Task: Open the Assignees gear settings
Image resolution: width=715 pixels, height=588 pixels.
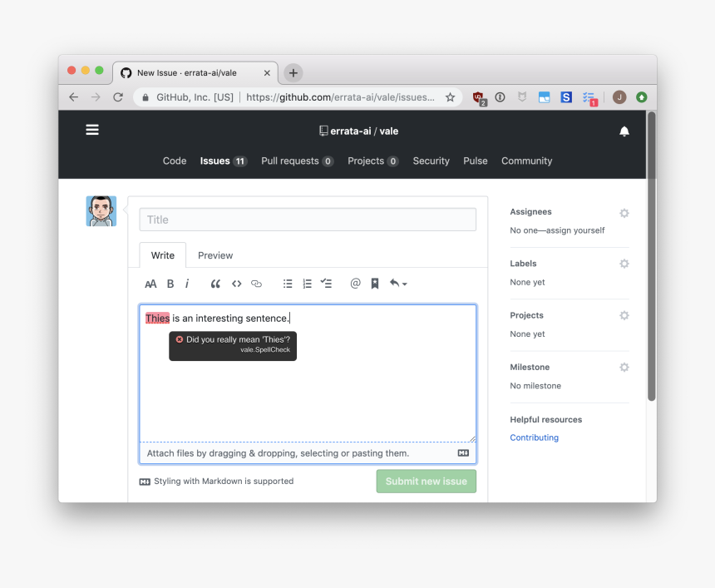Action: point(624,213)
